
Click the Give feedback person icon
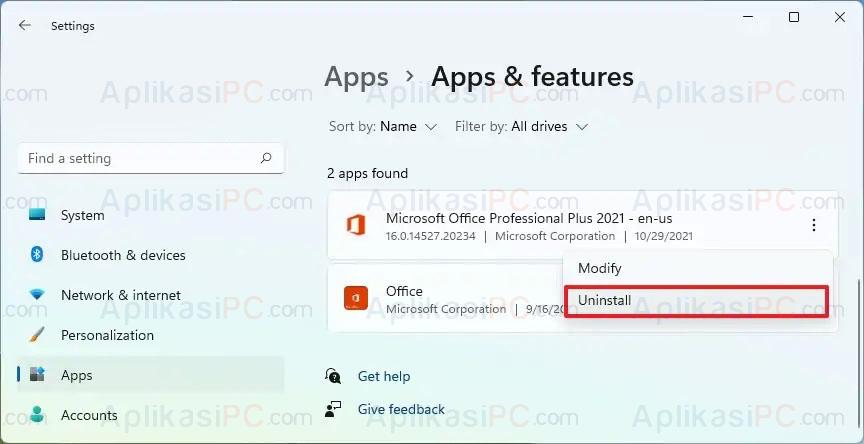click(x=333, y=409)
